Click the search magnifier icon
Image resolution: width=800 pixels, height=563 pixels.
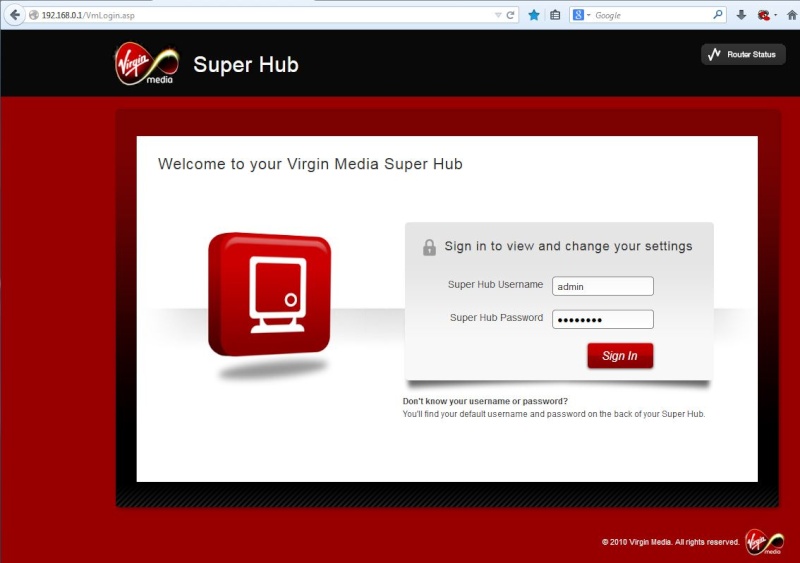718,14
